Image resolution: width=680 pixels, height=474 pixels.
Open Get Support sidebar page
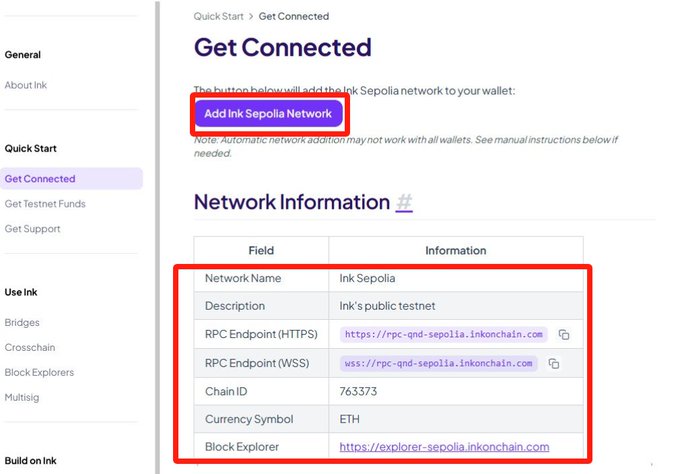coord(33,229)
